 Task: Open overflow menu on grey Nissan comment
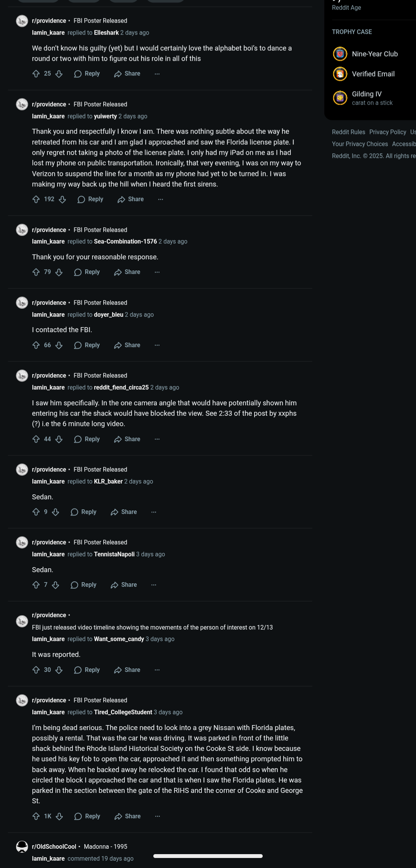158,816
